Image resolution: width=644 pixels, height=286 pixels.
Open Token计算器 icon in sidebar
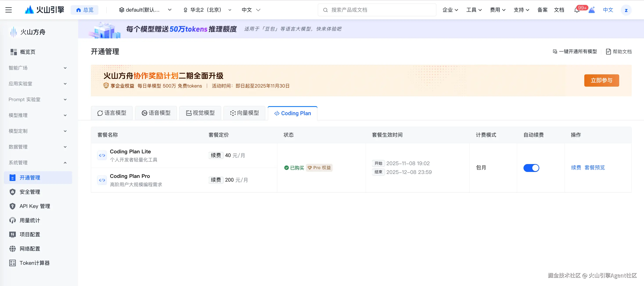(13, 263)
